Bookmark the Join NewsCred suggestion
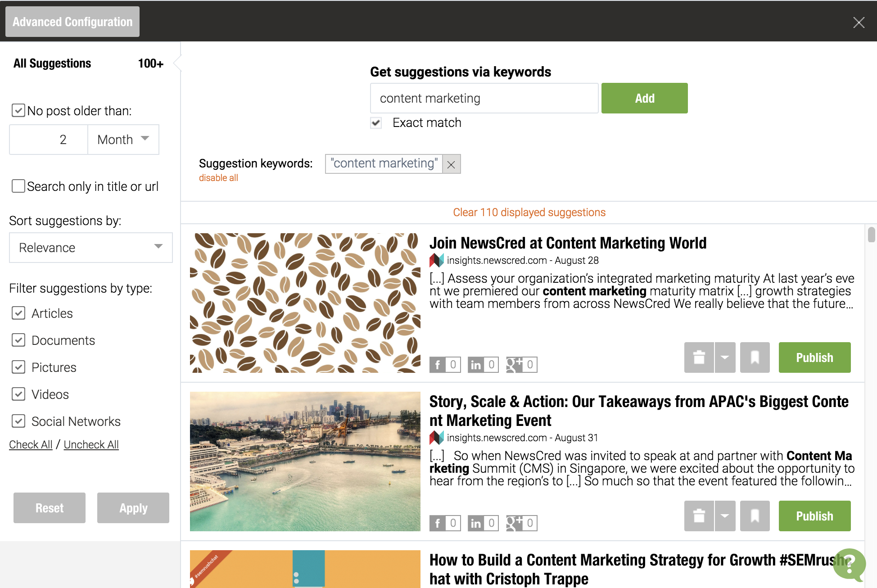The width and height of the screenshot is (877, 588). (755, 357)
